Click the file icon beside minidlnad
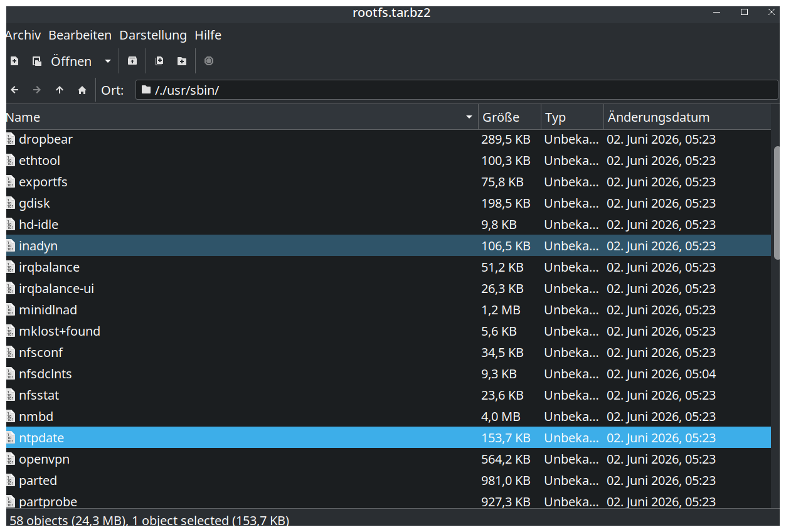786x532 pixels. tap(10, 310)
